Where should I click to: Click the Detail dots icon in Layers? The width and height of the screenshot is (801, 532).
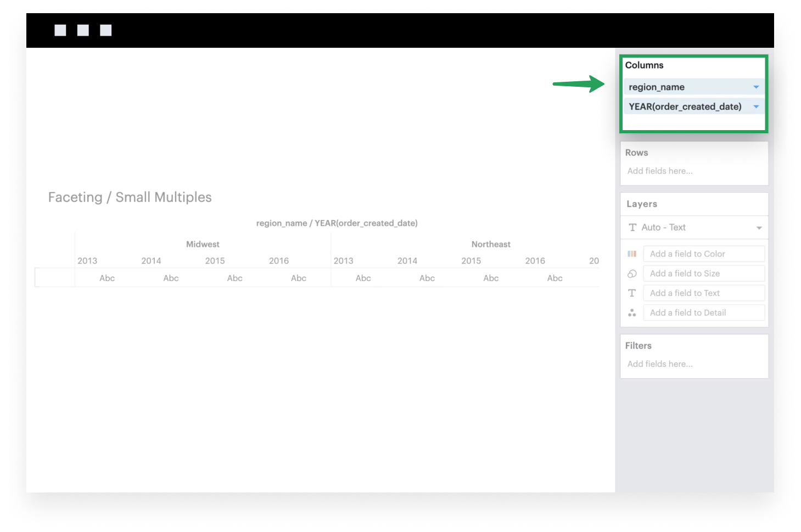[632, 313]
